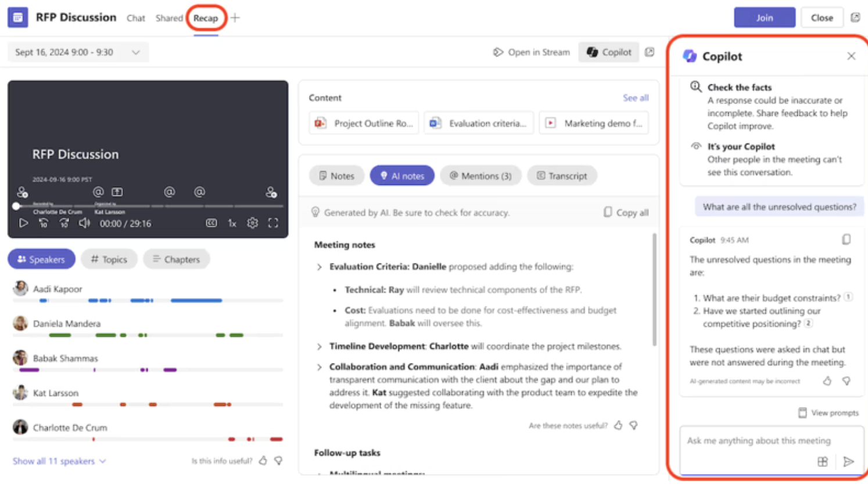Play the RFP Discussion recording
This screenshot has height=492, width=868.
click(23, 223)
